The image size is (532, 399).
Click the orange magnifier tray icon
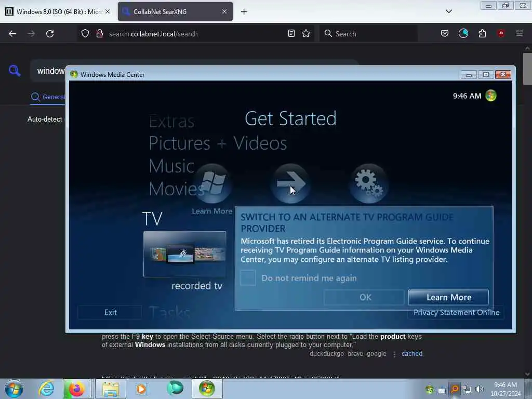click(x=454, y=389)
